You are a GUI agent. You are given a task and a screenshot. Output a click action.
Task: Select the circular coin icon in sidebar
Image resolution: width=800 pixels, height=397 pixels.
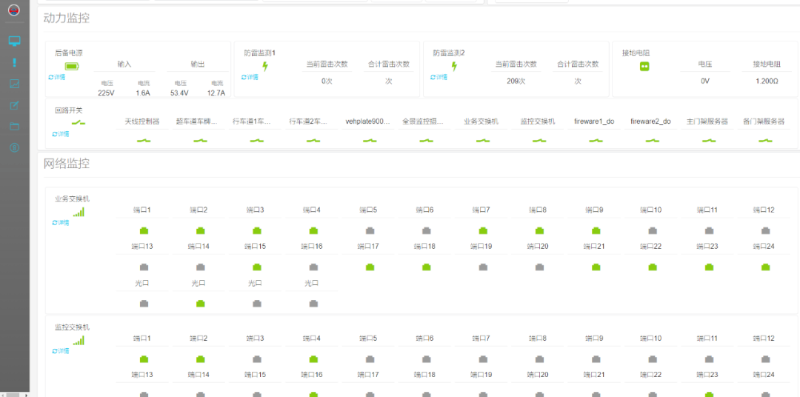tap(14, 148)
